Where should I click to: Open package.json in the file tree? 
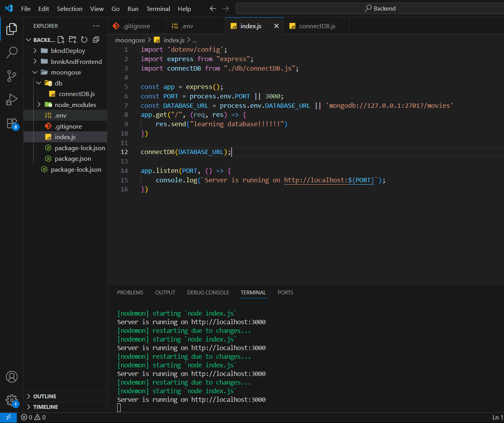pos(65,159)
